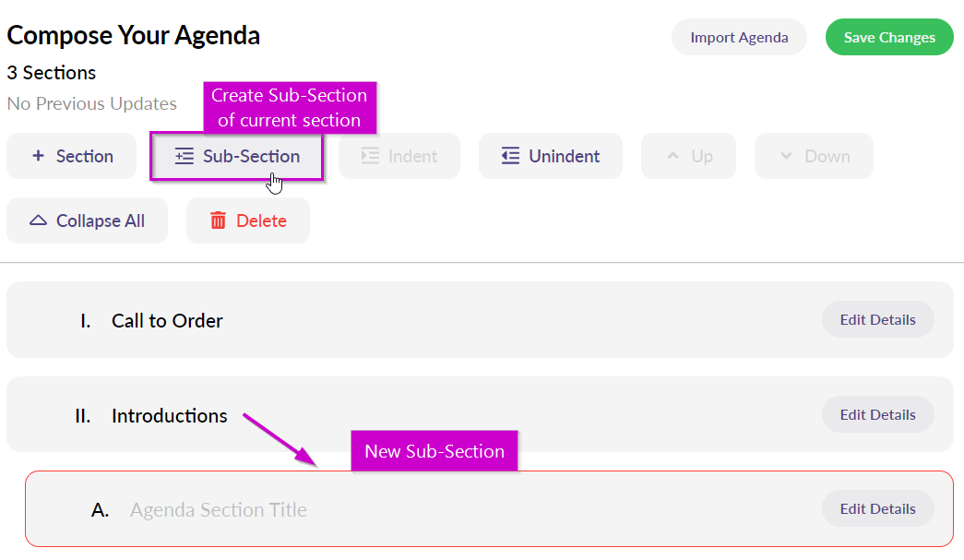
Task: Edit details for the new sub-section
Action: coord(876,508)
